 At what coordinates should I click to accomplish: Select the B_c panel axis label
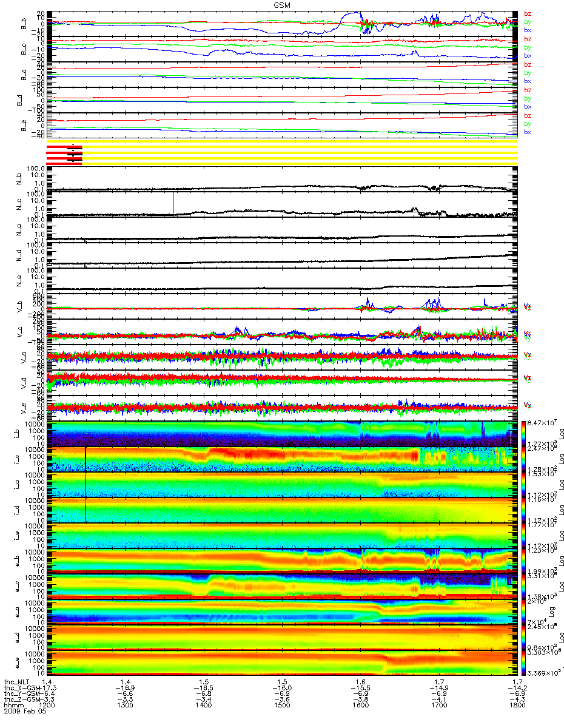[x=23, y=49]
